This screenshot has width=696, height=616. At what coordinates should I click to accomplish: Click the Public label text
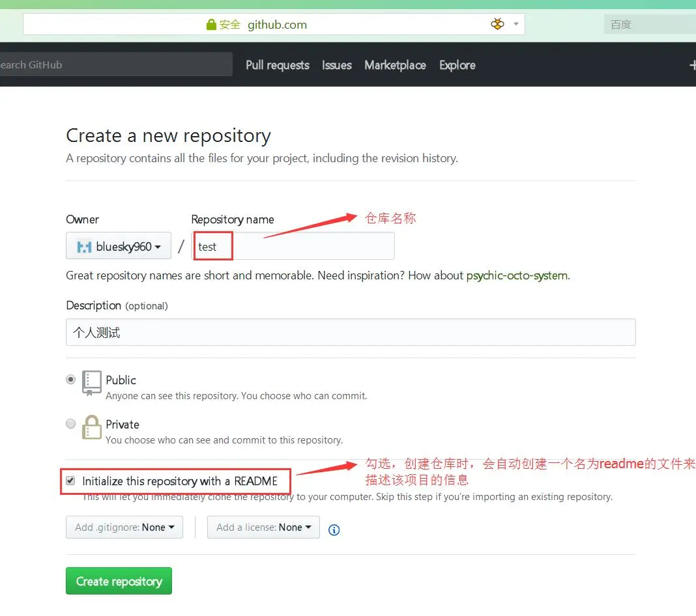(x=121, y=380)
